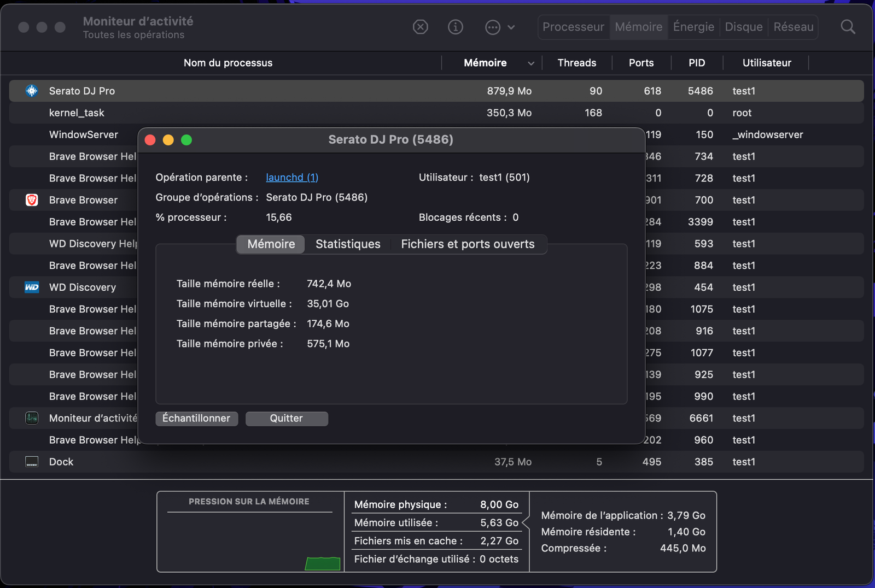Expand the chevron next to the ellipsis icon
The image size is (875, 588).
click(x=511, y=27)
